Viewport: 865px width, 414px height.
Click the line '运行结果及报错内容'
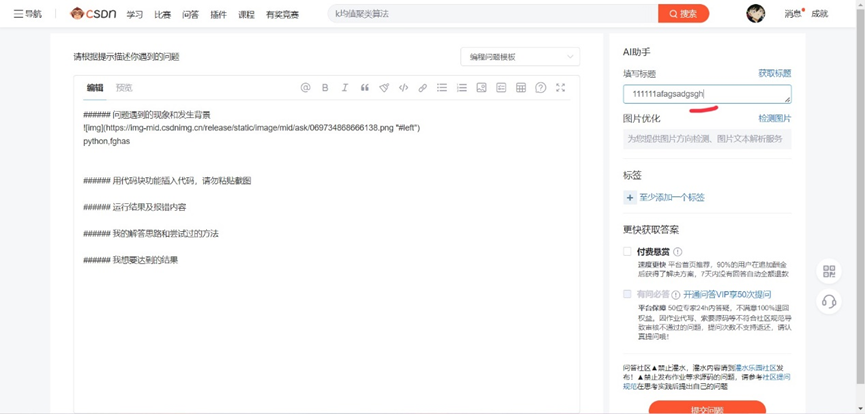[135, 207]
